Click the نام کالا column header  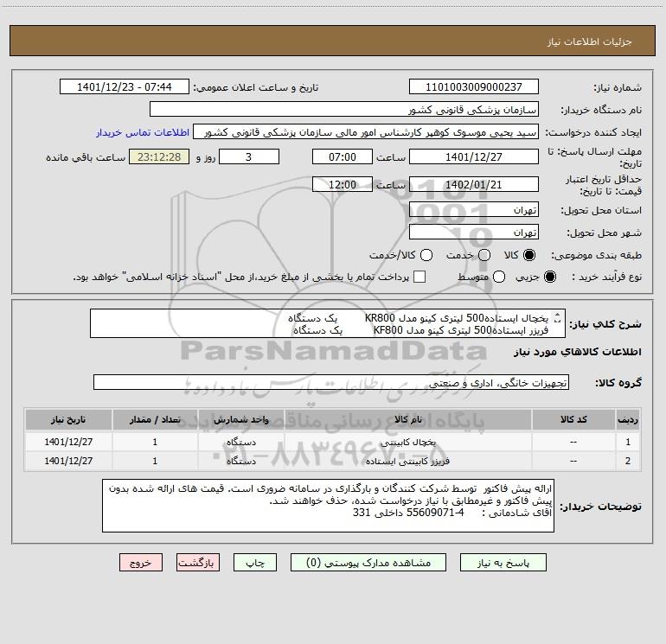pyautogui.click(x=408, y=420)
